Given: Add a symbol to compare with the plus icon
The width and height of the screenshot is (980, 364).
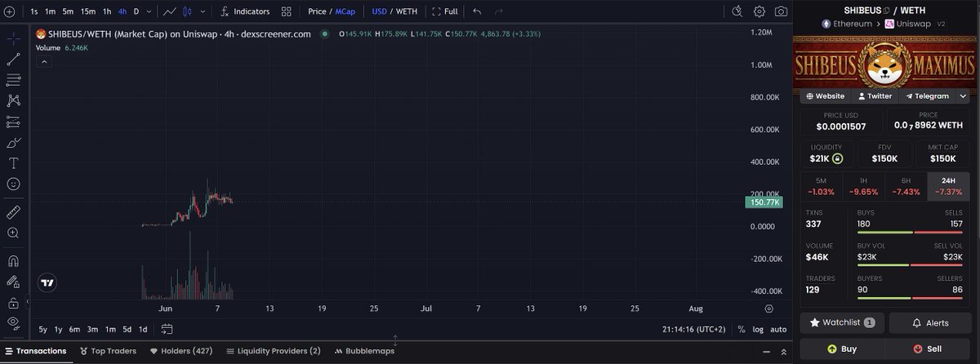Looking at the screenshot, I should coord(9,12).
